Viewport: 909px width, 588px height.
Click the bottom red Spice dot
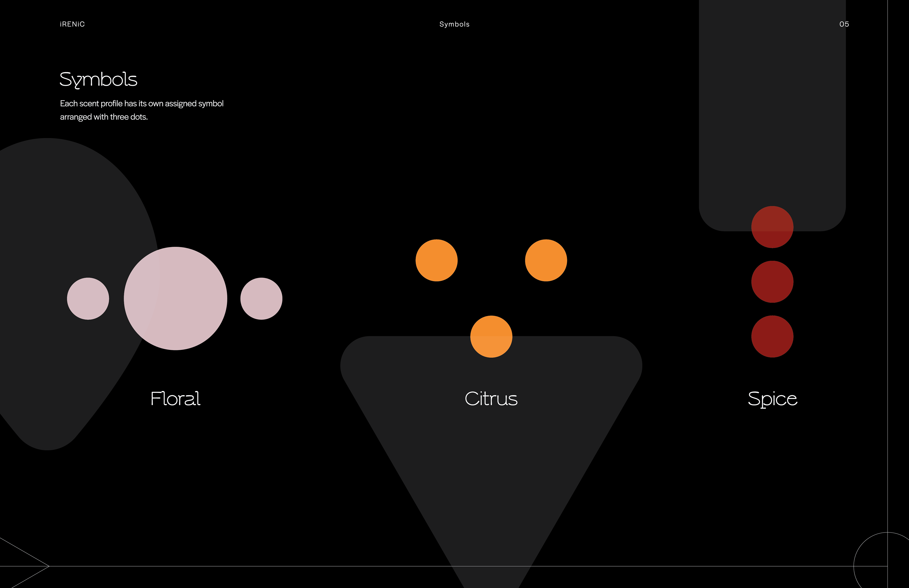(772, 336)
